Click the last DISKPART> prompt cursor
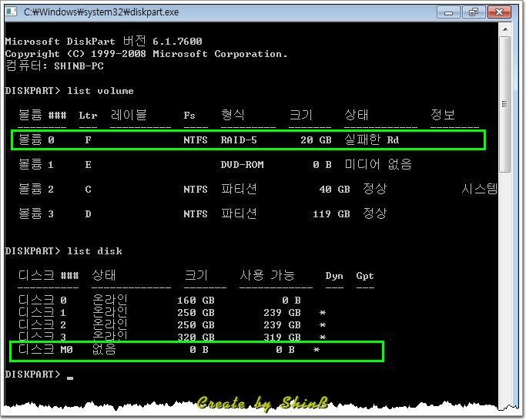Screen dimensions: 526x420 pos(70,378)
